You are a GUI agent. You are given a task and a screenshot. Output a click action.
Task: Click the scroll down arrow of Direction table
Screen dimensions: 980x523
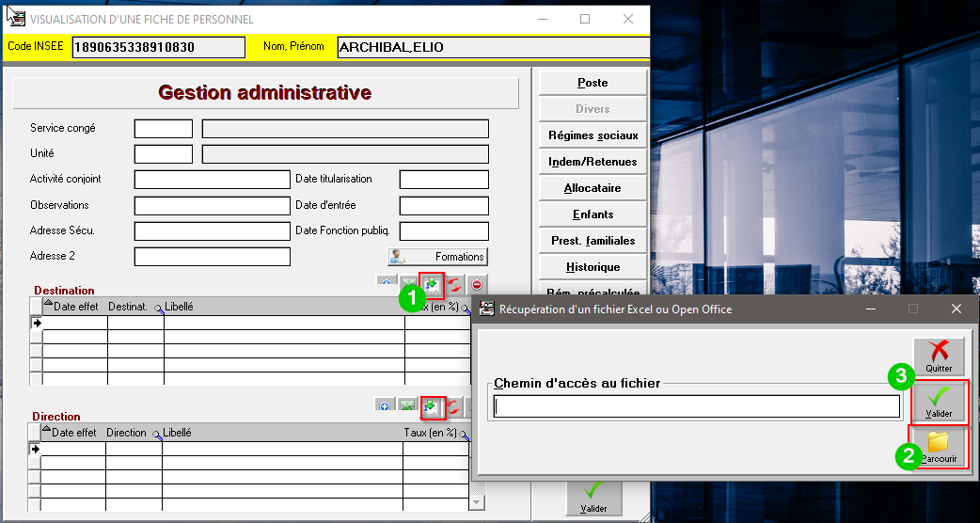[476, 503]
